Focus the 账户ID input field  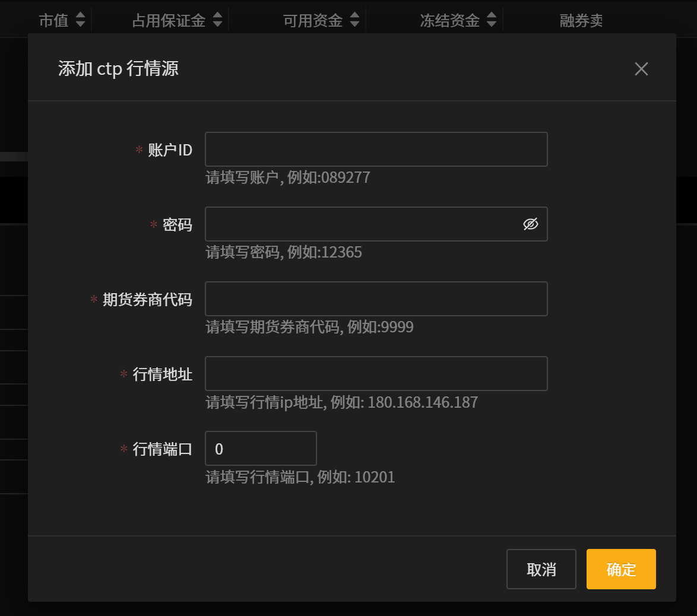tap(376, 150)
